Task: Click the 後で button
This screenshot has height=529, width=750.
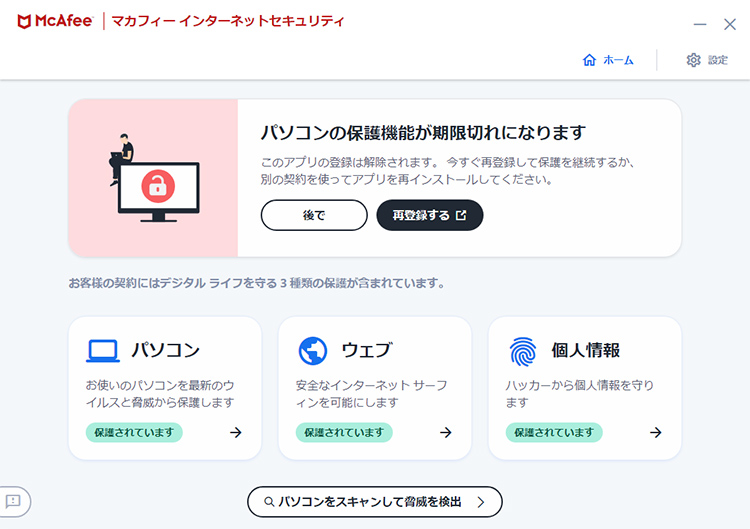Action: coord(314,215)
